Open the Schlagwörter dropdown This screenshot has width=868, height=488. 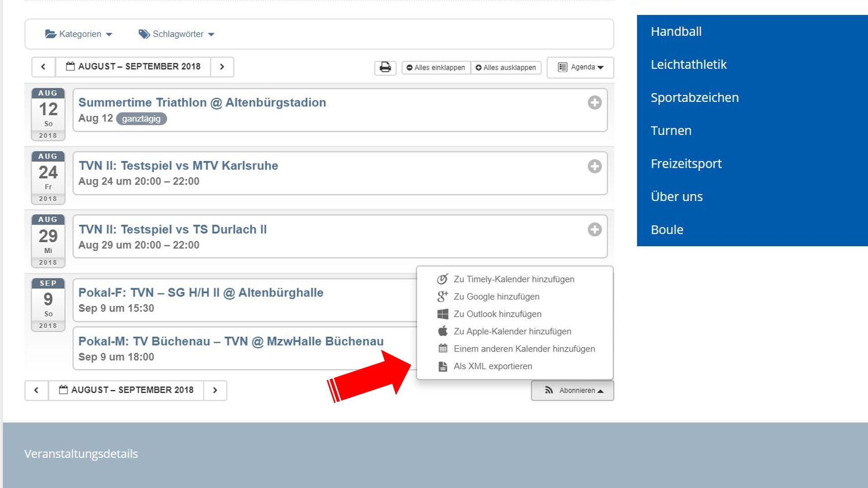[177, 34]
